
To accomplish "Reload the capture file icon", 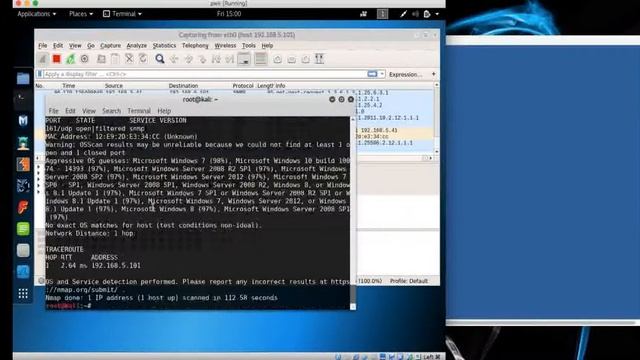I will click(143, 59).
